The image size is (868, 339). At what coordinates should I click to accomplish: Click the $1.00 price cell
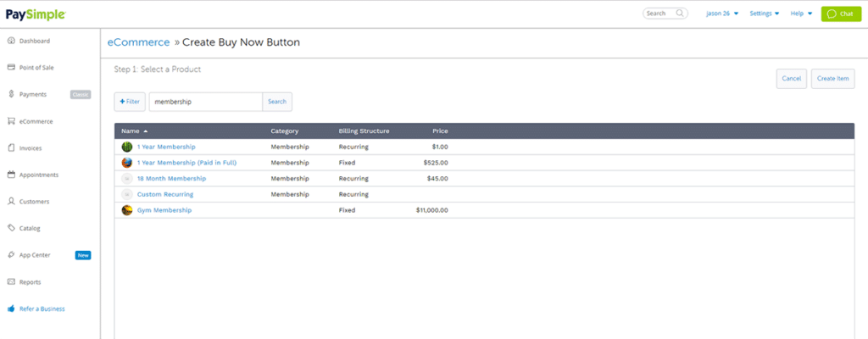tap(440, 147)
